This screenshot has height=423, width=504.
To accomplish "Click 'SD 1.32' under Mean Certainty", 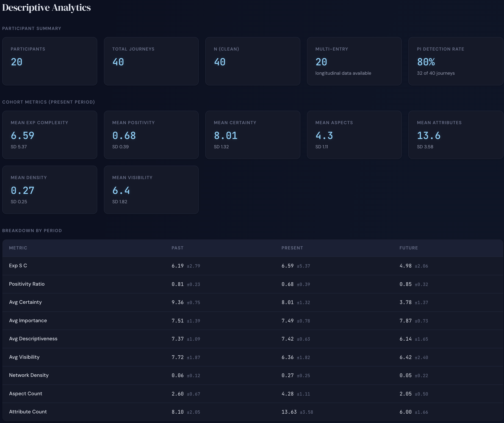I will 221,147.
